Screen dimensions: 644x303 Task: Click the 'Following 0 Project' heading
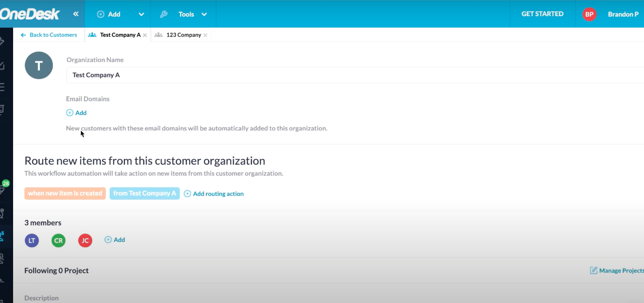tap(56, 270)
